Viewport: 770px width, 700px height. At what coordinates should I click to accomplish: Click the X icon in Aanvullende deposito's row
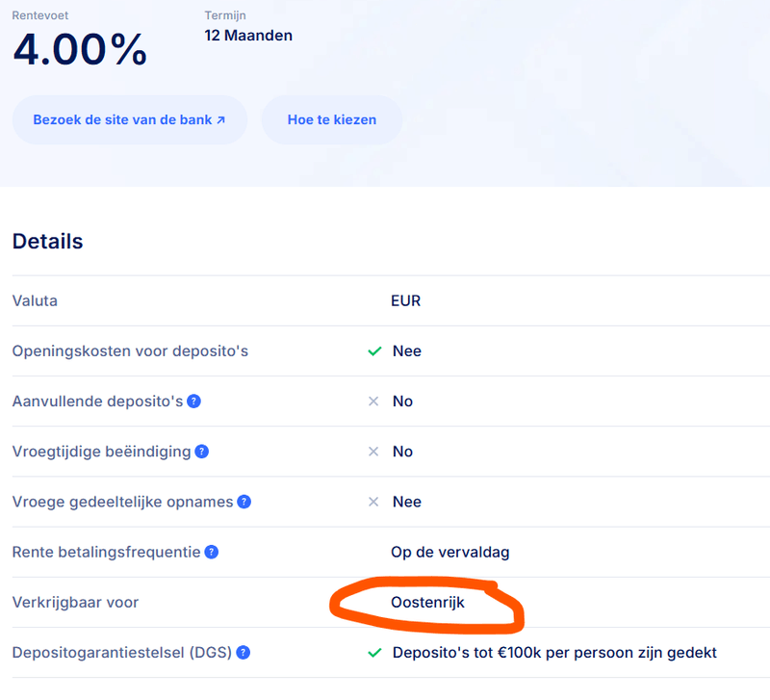click(x=373, y=402)
